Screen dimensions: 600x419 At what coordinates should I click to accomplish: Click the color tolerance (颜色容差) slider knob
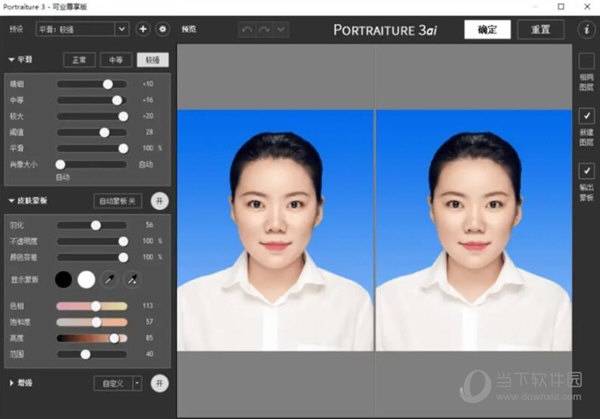[x=123, y=258]
